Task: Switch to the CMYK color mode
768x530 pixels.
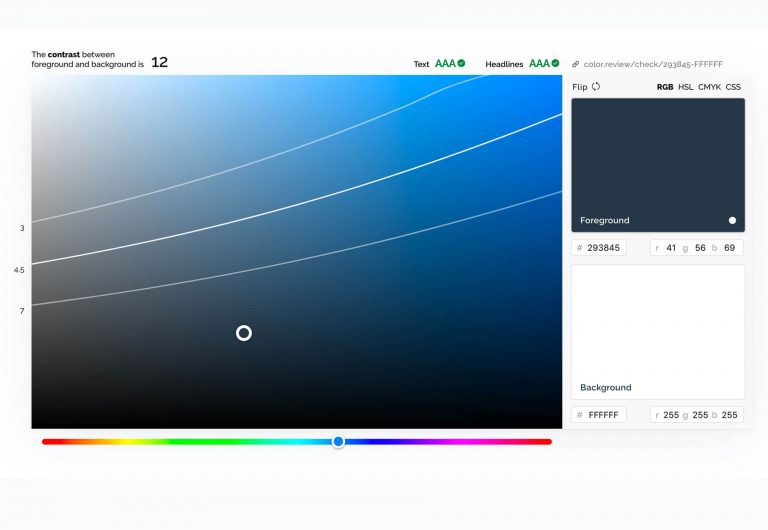Action: [709, 87]
